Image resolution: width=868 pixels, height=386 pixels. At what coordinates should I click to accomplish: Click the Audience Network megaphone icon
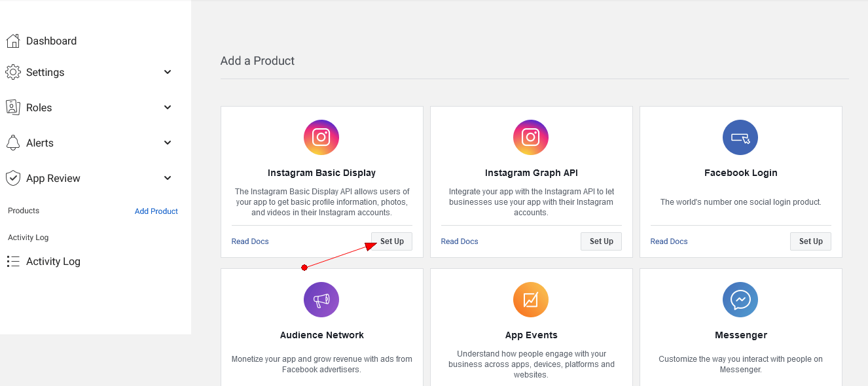[x=321, y=300]
